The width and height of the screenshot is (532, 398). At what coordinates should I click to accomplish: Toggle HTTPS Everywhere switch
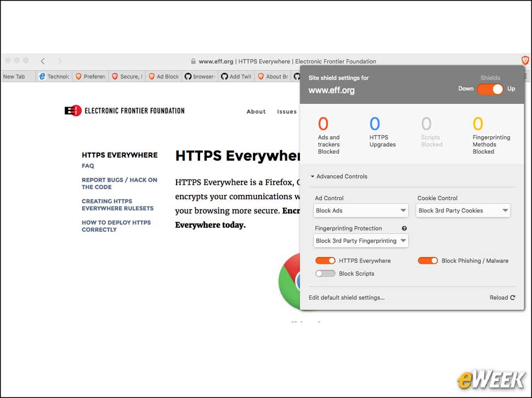[325, 260]
